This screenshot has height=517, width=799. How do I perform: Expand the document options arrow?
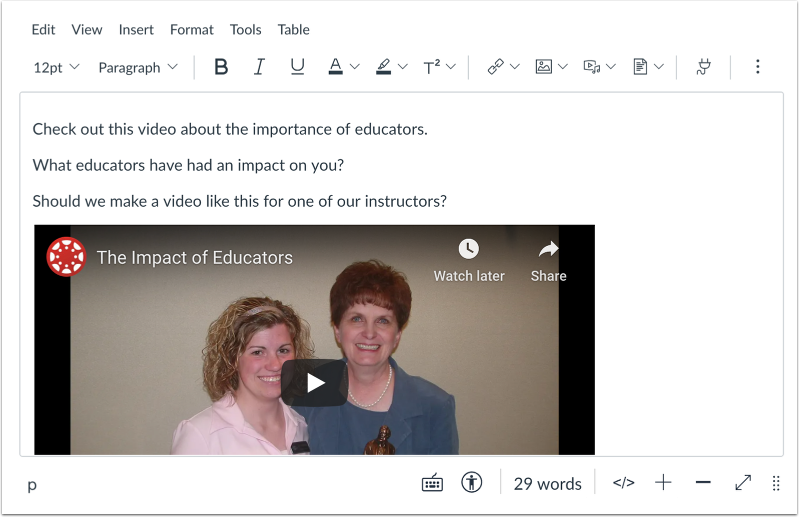(659, 67)
